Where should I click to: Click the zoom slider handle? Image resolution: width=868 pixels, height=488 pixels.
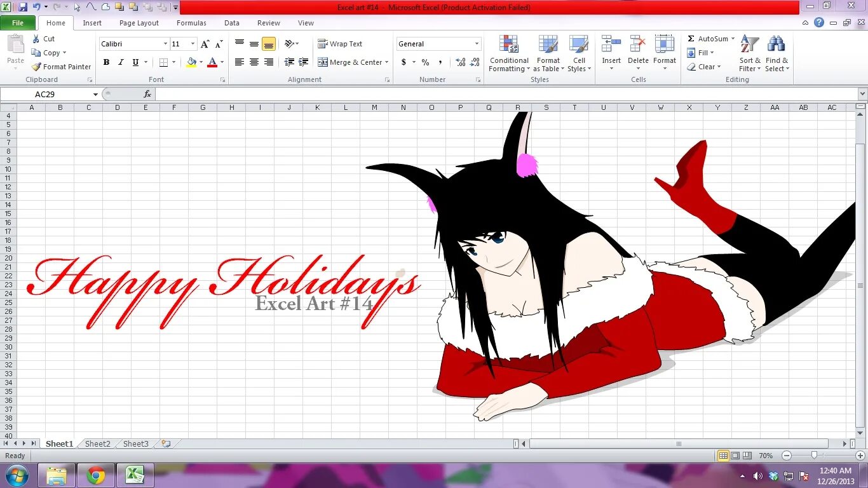coord(814,456)
